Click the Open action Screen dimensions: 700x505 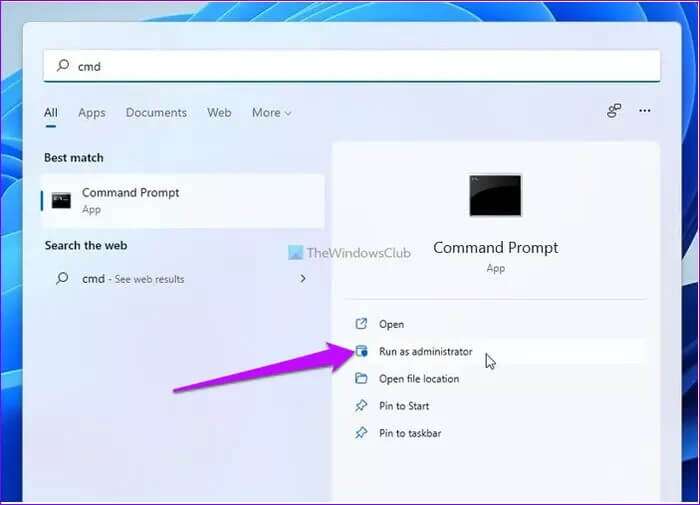[496, 324]
